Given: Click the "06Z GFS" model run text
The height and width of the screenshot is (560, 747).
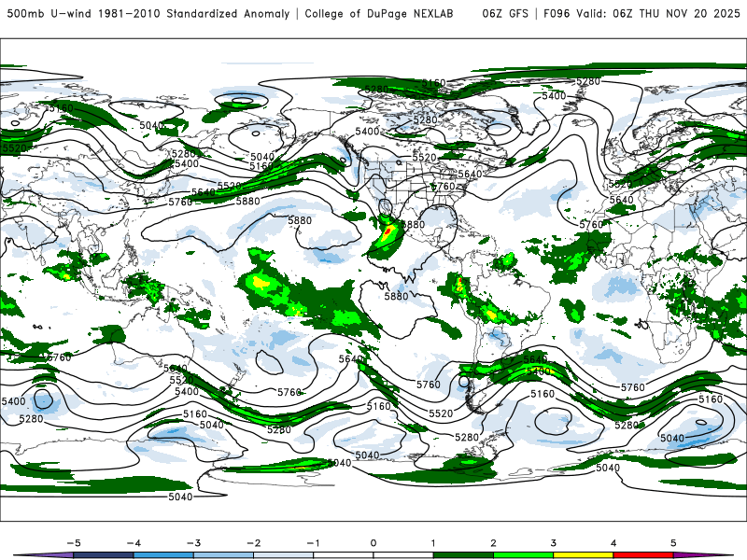Looking at the screenshot, I should pos(505,14).
